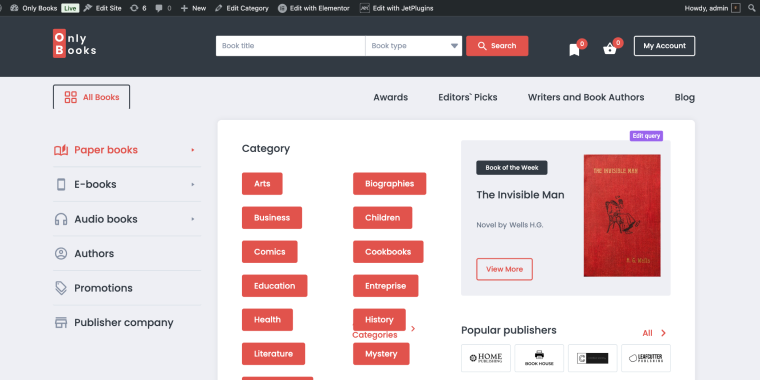Click the All Books tab button
Image resolution: width=760 pixels, height=380 pixels.
(91, 97)
